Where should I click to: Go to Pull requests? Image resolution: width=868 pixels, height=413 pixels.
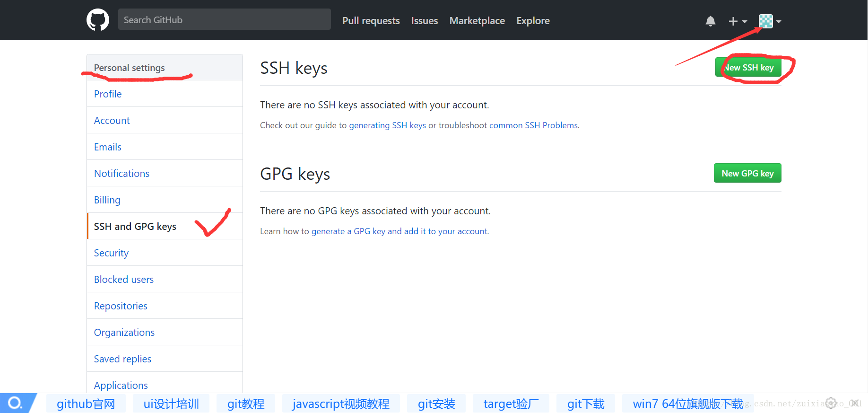(x=371, y=21)
